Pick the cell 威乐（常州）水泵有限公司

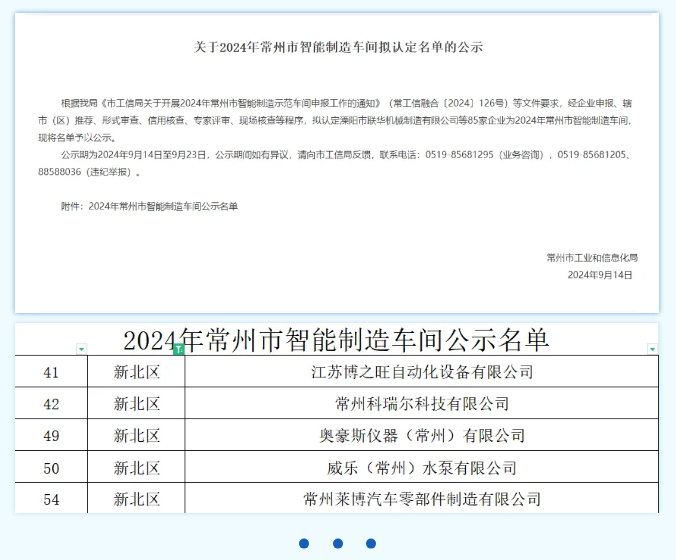[421, 468]
